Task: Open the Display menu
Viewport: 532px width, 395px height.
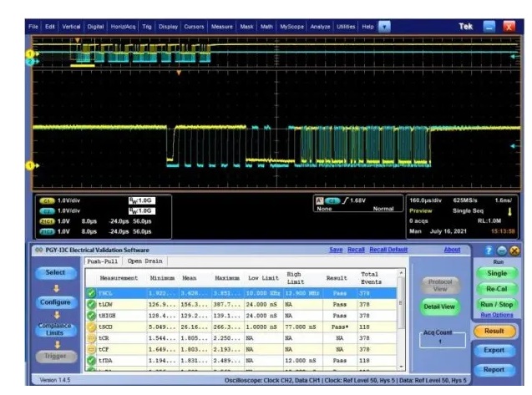Action: [169, 27]
